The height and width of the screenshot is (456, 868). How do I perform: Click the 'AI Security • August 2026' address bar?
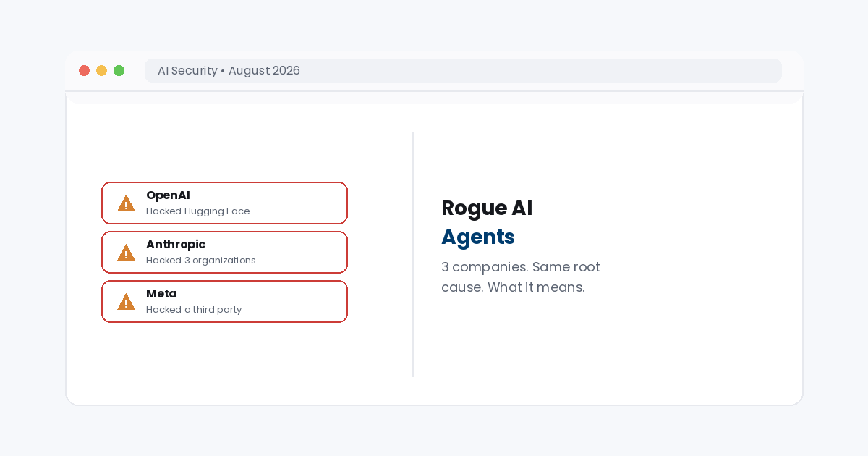coord(463,70)
